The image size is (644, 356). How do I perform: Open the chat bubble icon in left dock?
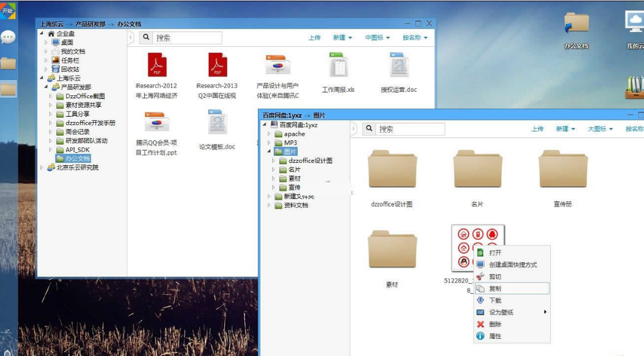(x=8, y=37)
